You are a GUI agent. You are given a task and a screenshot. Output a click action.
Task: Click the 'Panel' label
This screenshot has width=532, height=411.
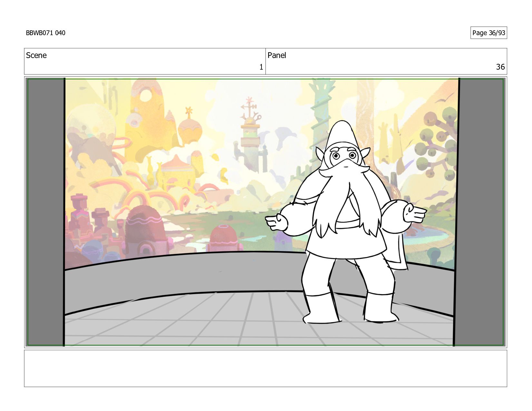(x=277, y=55)
